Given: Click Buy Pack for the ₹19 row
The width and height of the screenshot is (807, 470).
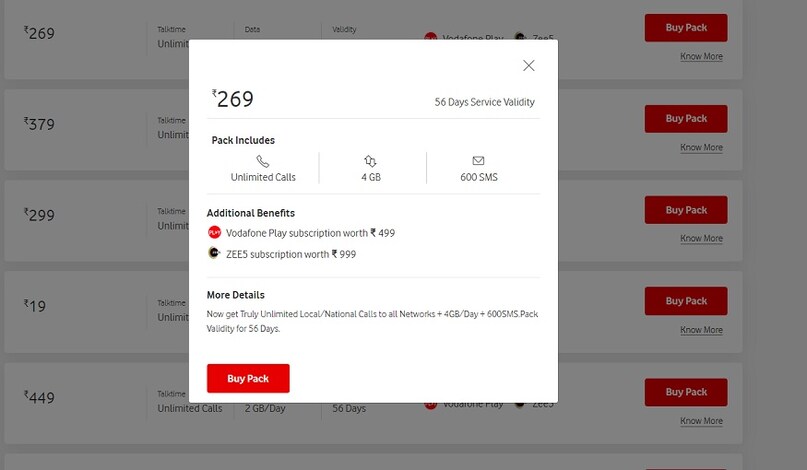Looking at the screenshot, I should point(686,301).
